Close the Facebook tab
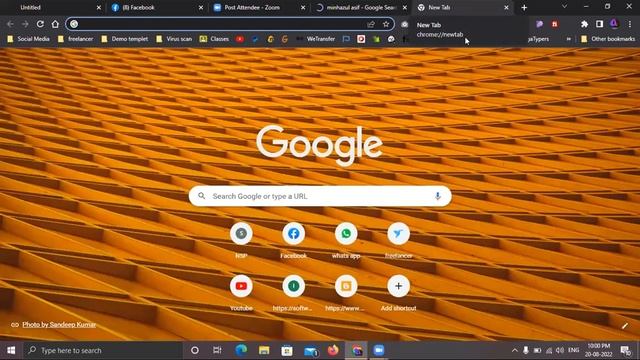 pos(201,7)
